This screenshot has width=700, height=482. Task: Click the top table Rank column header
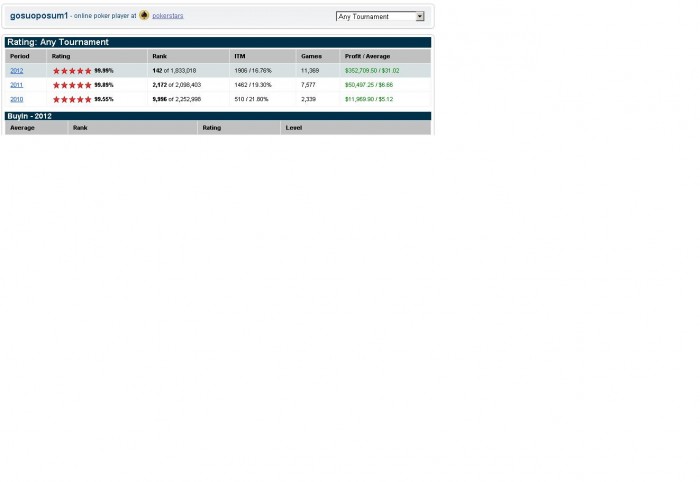click(159, 56)
